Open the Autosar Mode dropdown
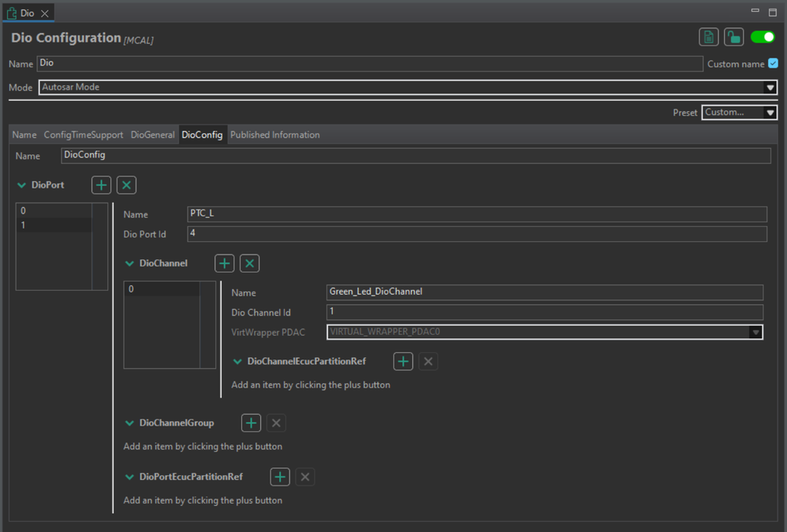Screen dimensions: 787x532 [770, 87]
